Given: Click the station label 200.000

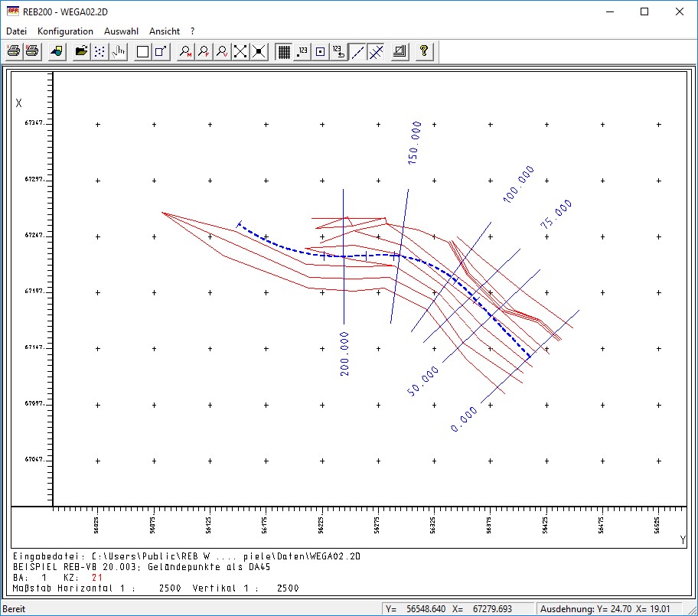Looking at the screenshot, I should point(344,354).
